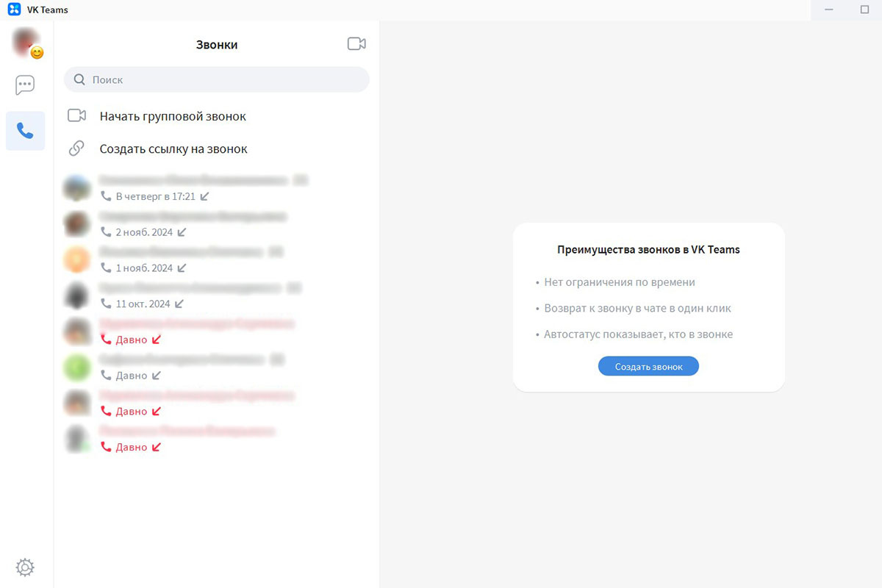
Task: Click Начать групповой звонок
Action: tap(173, 115)
